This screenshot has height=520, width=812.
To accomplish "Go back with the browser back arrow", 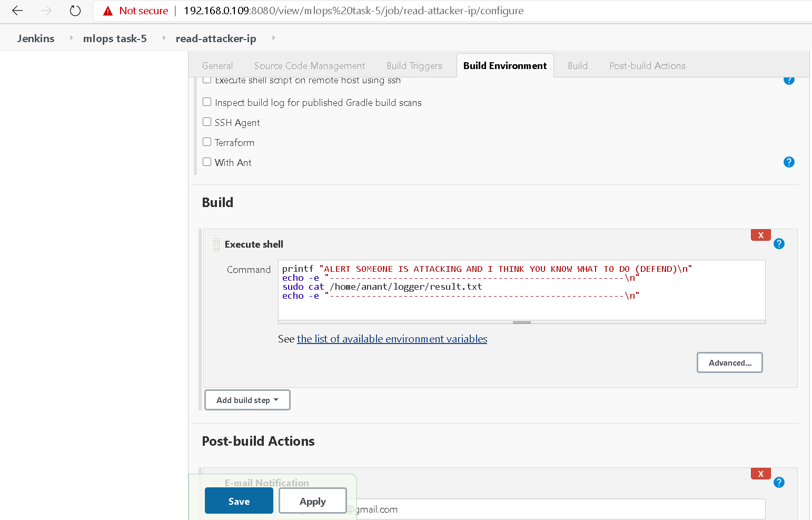I will point(17,11).
